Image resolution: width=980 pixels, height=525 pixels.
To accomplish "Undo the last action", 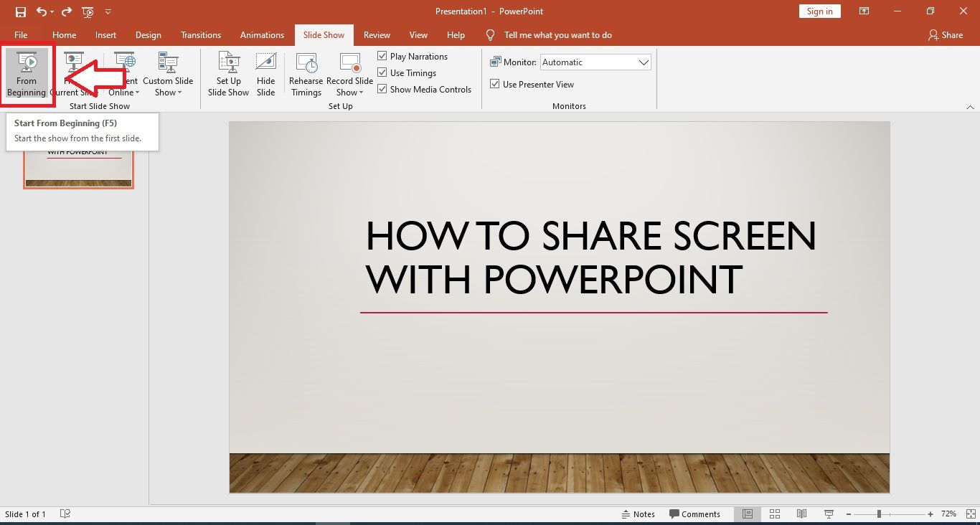I will [41, 12].
